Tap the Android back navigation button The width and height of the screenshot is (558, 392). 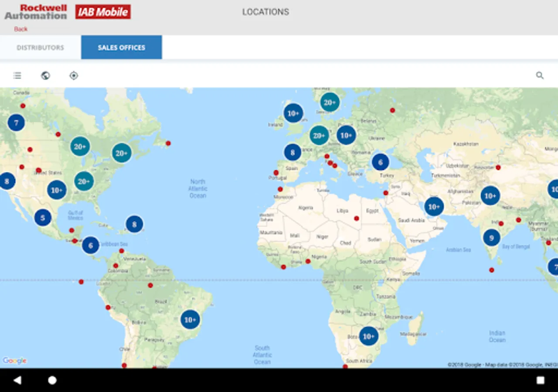[17, 380]
